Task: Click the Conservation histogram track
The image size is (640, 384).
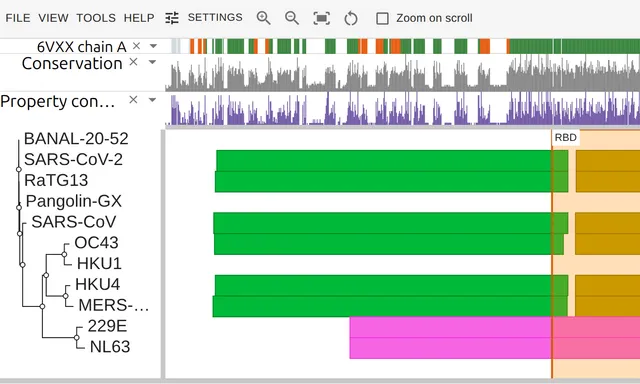Action: point(402,73)
